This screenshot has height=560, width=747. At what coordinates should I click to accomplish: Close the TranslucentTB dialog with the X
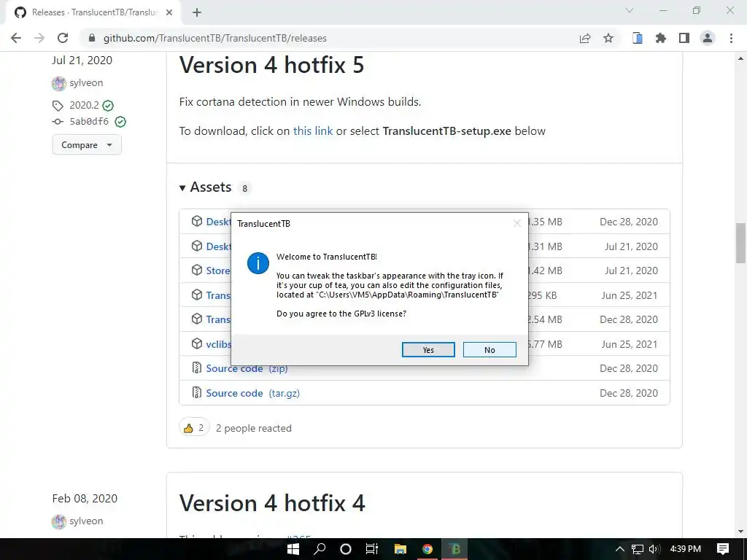[517, 223]
